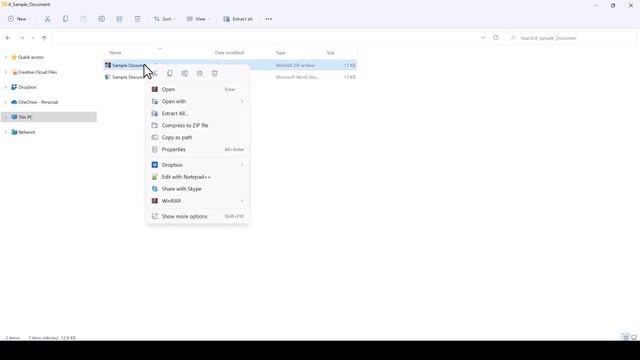The image size is (640, 360).
Task: Choose Copy as path
Action: 198,138
